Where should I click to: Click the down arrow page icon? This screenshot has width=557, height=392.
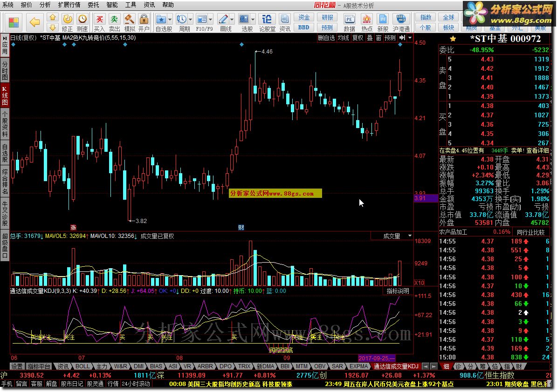[53, 27]
